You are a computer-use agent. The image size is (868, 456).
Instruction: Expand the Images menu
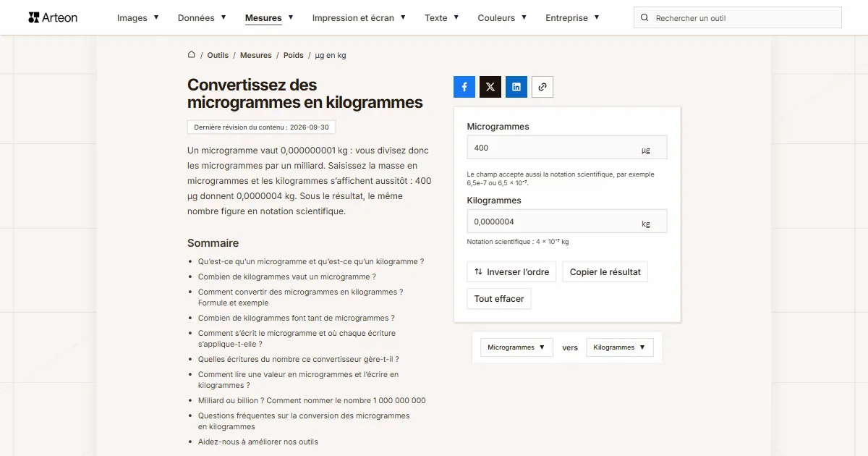coord(138,18)
